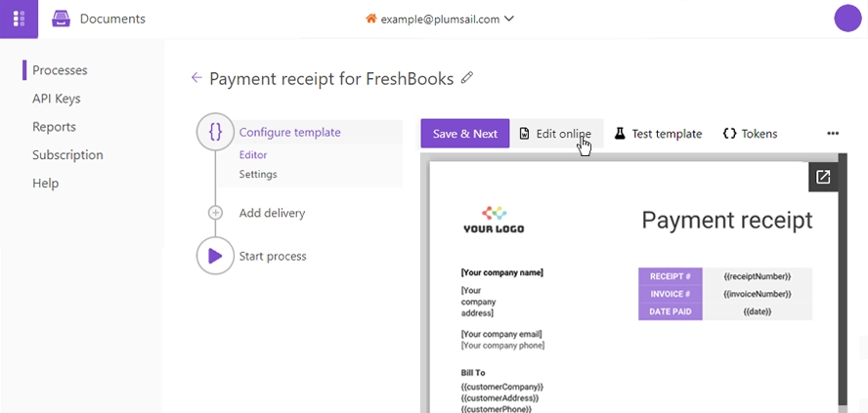Open the Tokens panel
Screen dimensions: 868x413
click(750, 133)
